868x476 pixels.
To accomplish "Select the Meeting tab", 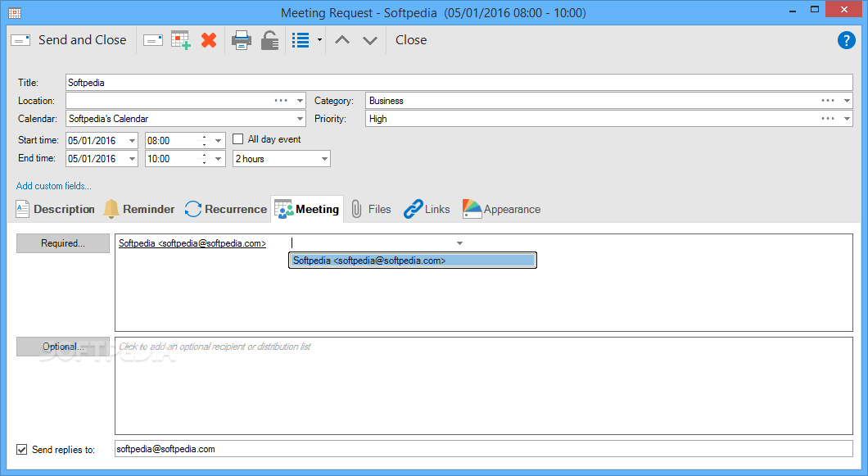I will click(307, 209).
